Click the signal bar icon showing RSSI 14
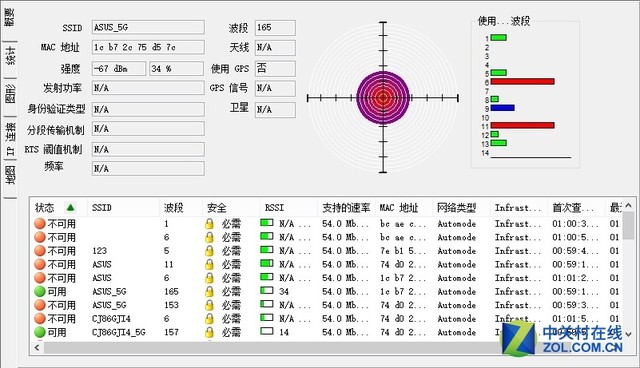Screen dimensions: 640x368 (x=267, y=331)
